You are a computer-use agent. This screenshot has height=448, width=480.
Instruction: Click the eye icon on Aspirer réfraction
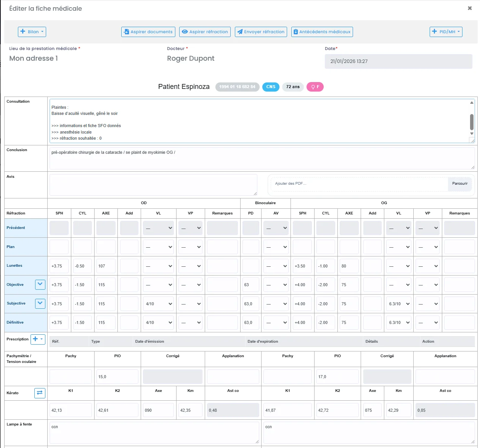pyautogui.click(x=186, y=32)
